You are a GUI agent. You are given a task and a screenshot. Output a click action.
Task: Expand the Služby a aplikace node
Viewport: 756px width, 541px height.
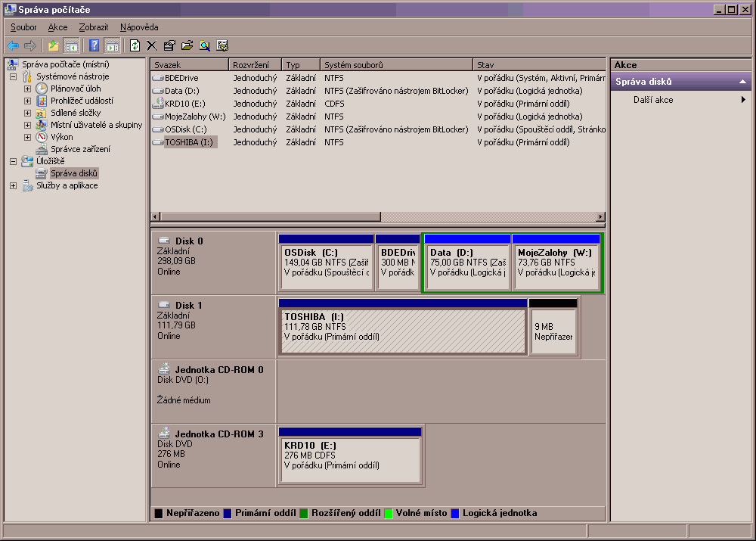13,185
